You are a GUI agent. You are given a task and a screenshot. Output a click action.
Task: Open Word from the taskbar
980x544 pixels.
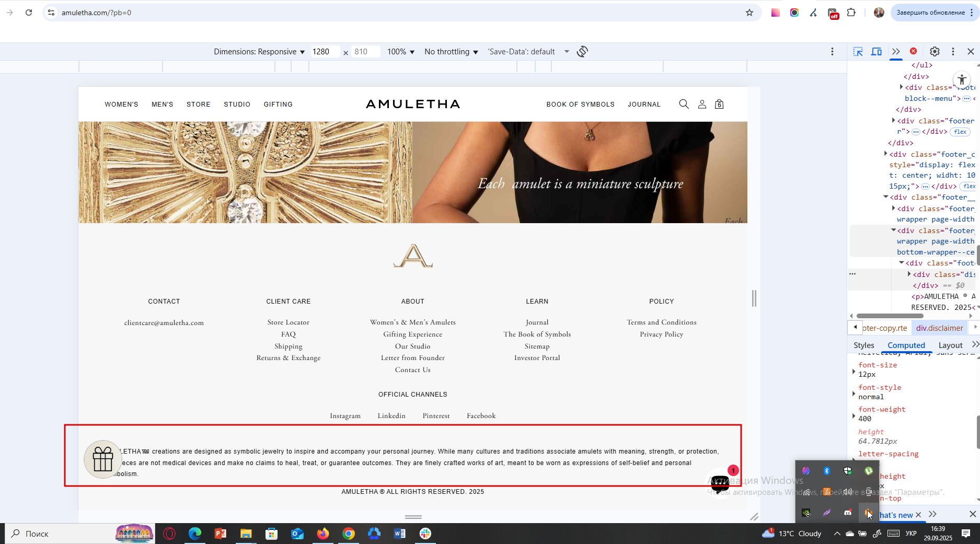tap(400, 534)
